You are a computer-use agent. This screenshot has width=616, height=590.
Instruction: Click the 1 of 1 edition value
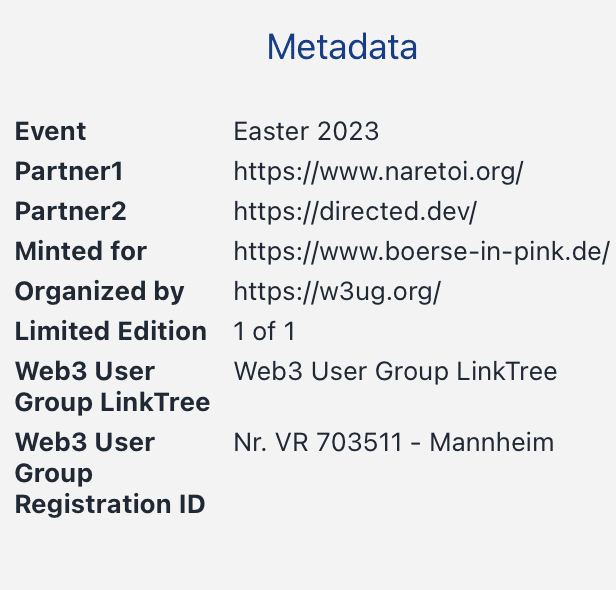pyautogui.click(x=264, y=331)
